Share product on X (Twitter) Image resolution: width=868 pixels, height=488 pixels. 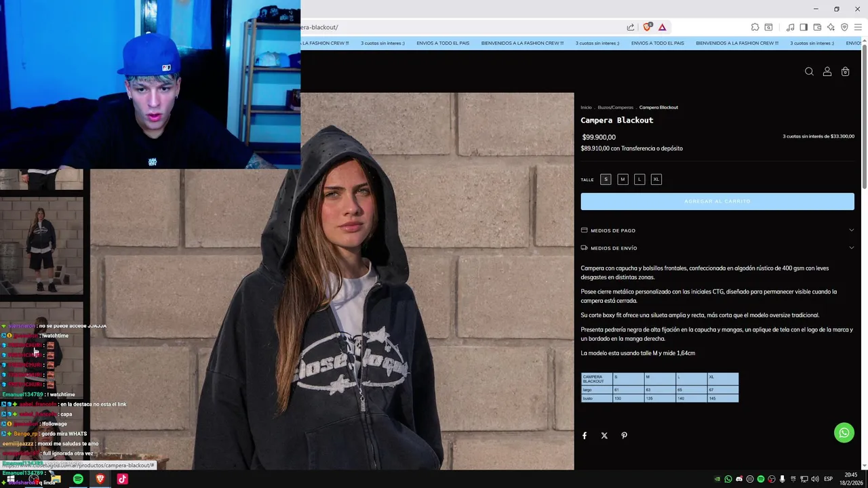pos(604,436)
